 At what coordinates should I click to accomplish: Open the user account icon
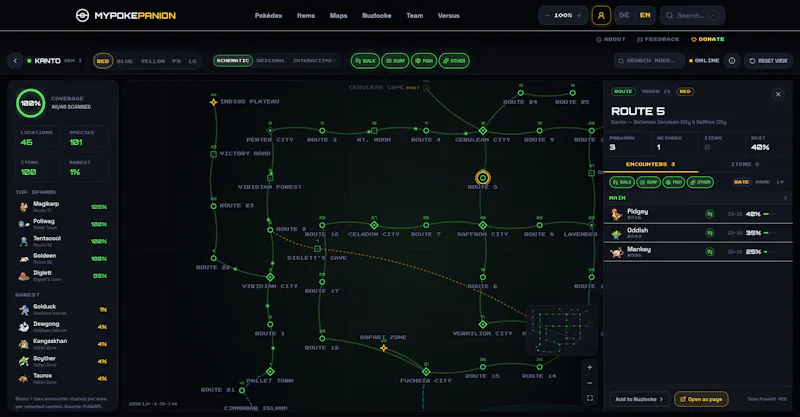click(x=601, y=16)
